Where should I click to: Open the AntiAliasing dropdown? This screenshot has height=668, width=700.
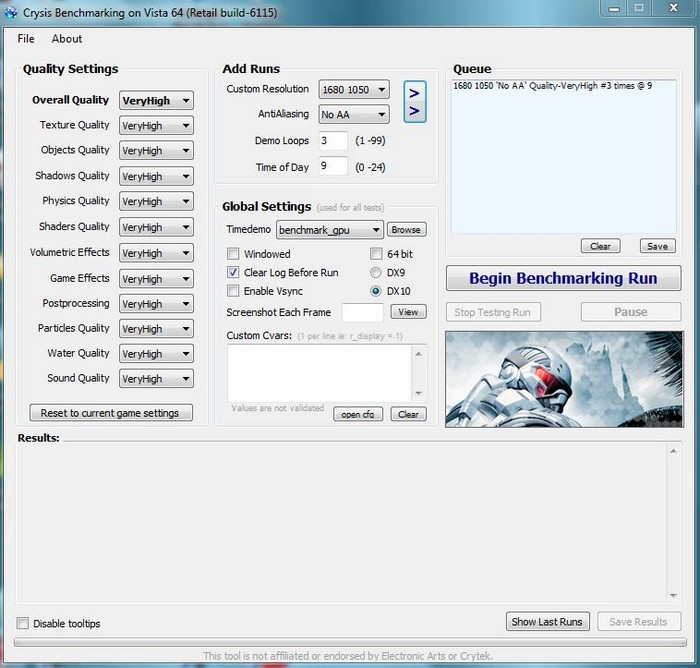[x=354, y=115]
